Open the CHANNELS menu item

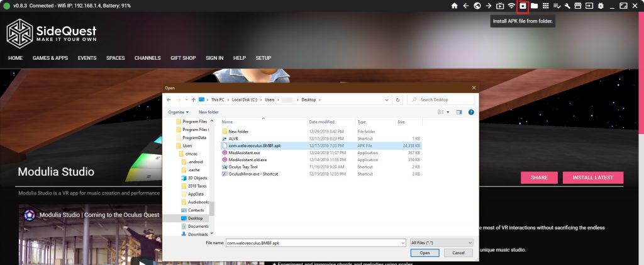[147, 58]
